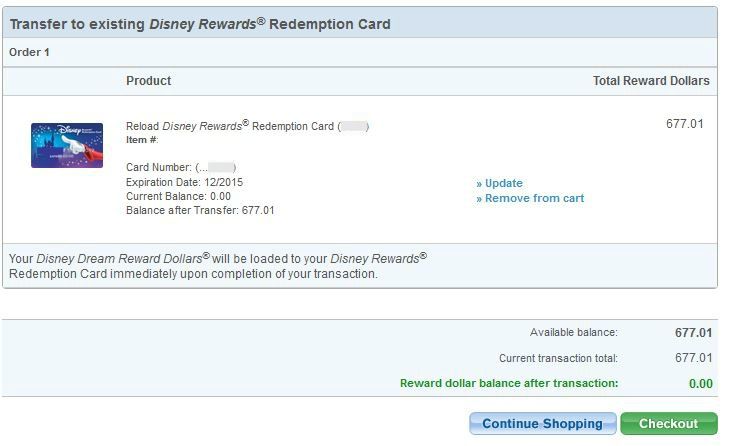Click the 677.01 amount in the product row

click(684, 124)
